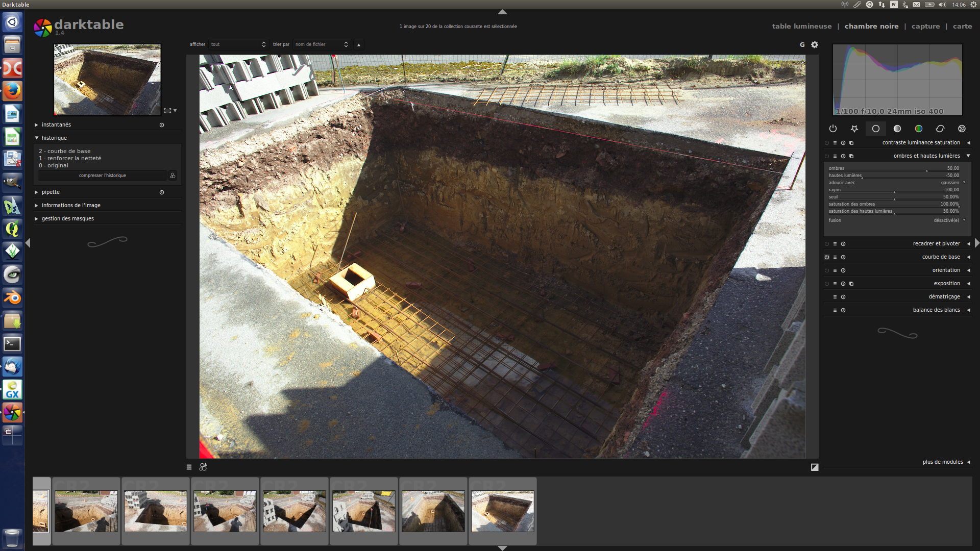This screenshot has height=551, width=980.
Task: Open the preferences gear icon
Action: [815, 45]
